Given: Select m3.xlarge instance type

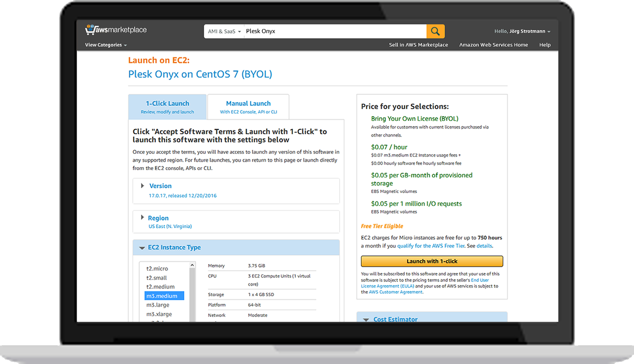Looking at the screenshot, I should tap(159, 314).
